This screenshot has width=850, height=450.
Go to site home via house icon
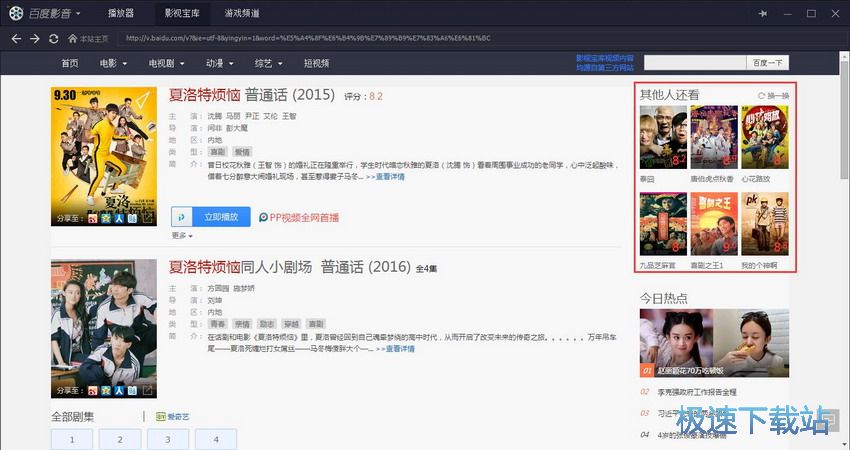point(73,38)
